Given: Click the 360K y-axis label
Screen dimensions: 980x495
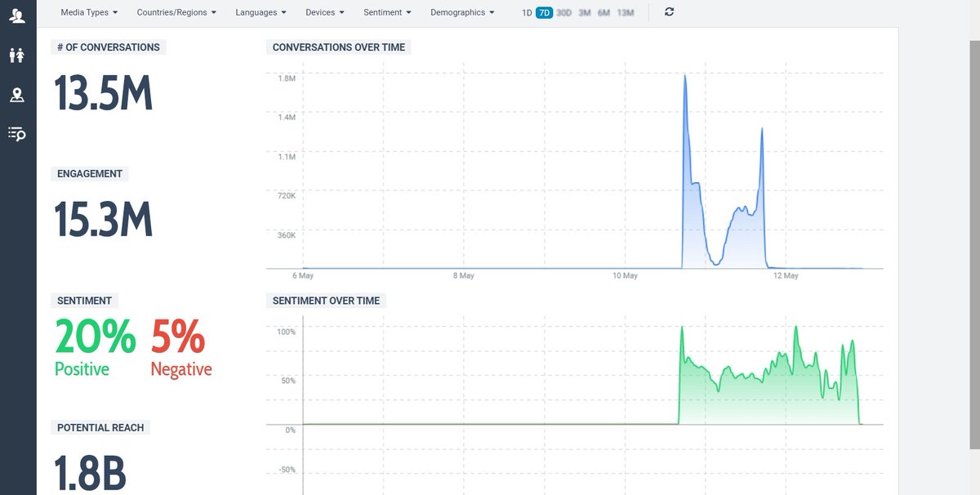Looking at the screenshot, I should (286, 235).
